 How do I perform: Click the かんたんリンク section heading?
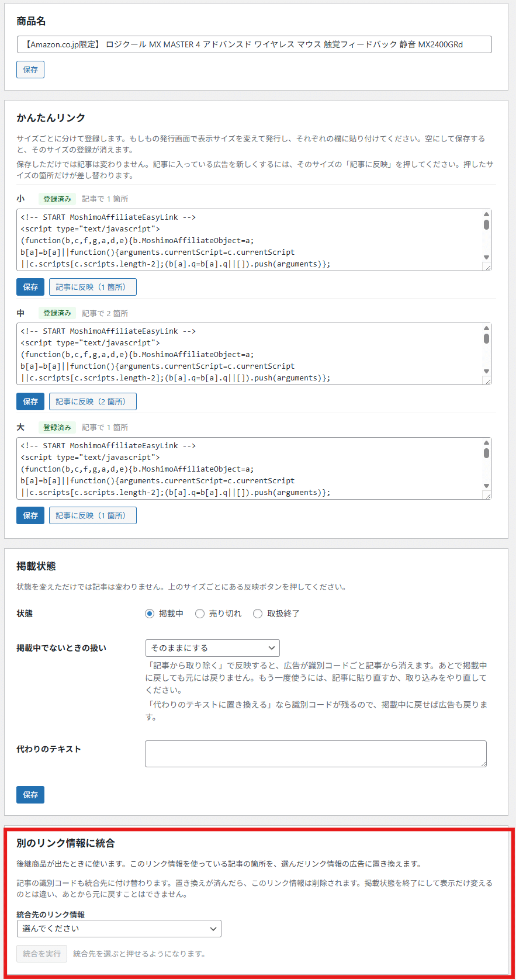point(51,118)
